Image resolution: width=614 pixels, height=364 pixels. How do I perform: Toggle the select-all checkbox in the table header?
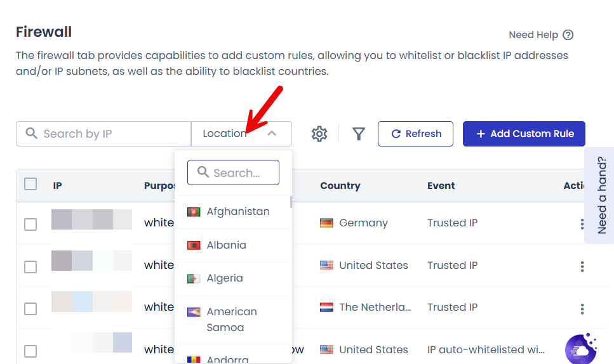click(30, 184)
